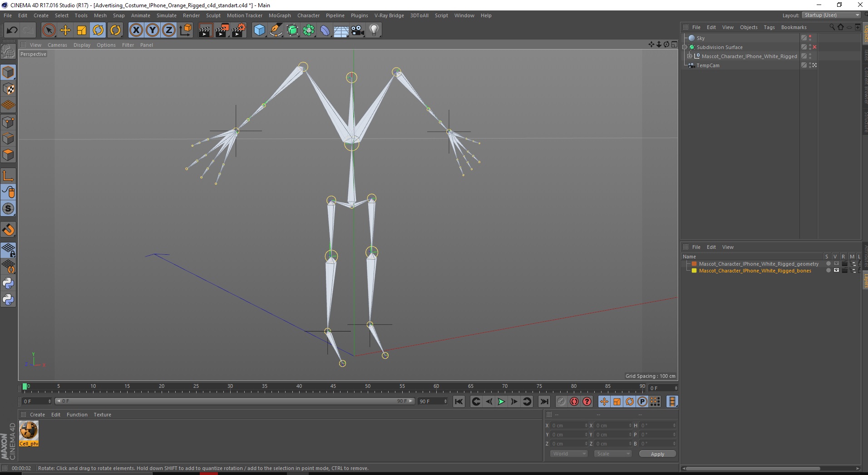Open Edit Render Settings gear clapperboard
The height and width of the screenshot is (475, 868).
pyautogui.click(x=239, y=30)
